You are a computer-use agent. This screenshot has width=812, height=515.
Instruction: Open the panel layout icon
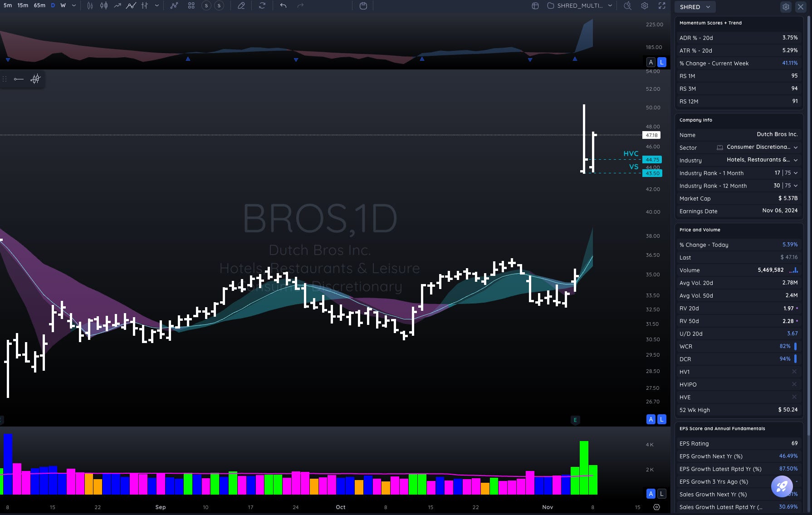click(x=535, y=5)
